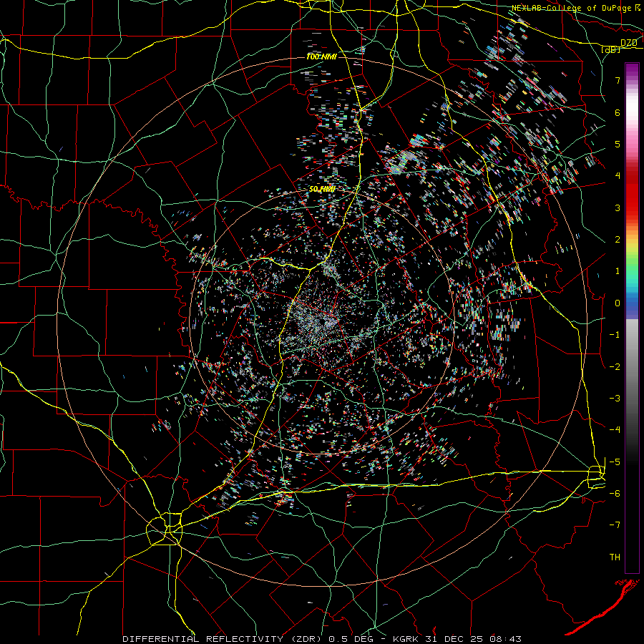Click the ZDR color scale bar
Viewport: 644px width, 644px height.
(632, 318)
